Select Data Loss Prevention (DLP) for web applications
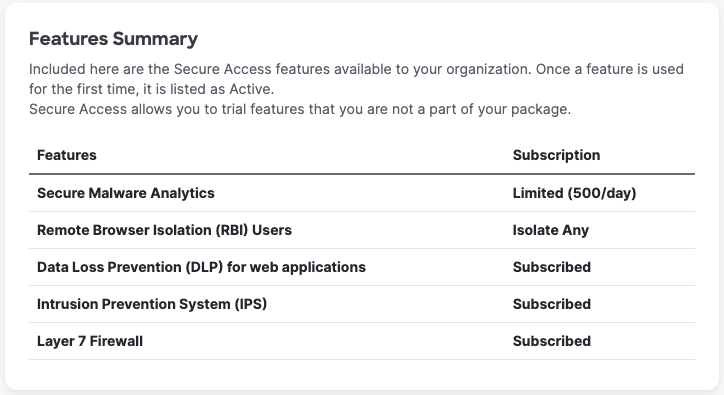This screenshot has width=724, height=395. coord(201,267)
